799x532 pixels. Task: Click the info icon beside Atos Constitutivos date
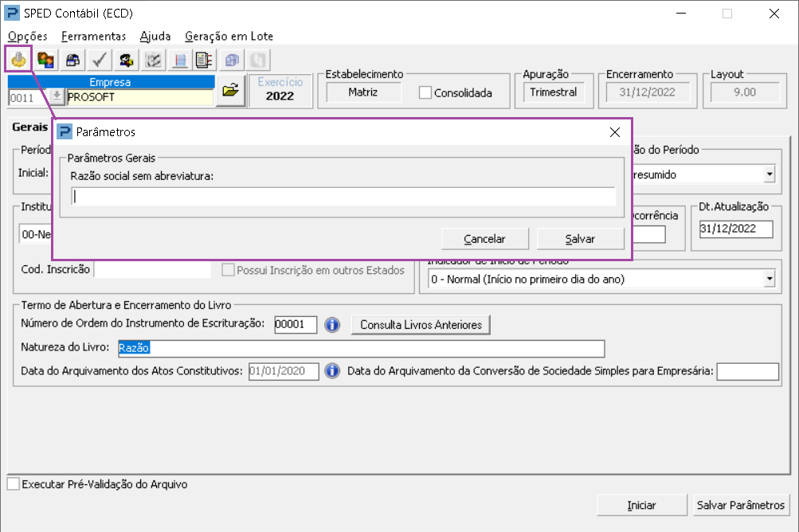pos(332,371)
